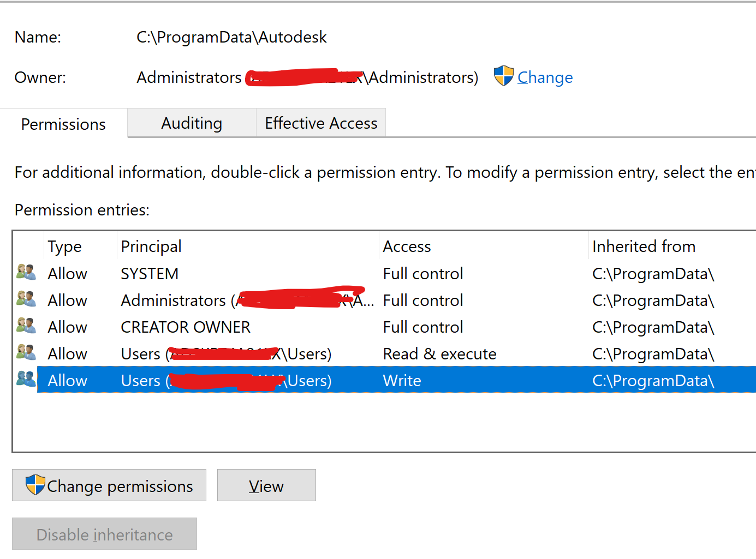Click the group icon for CREATOR OWNER entry

click(x=26, y=326)
